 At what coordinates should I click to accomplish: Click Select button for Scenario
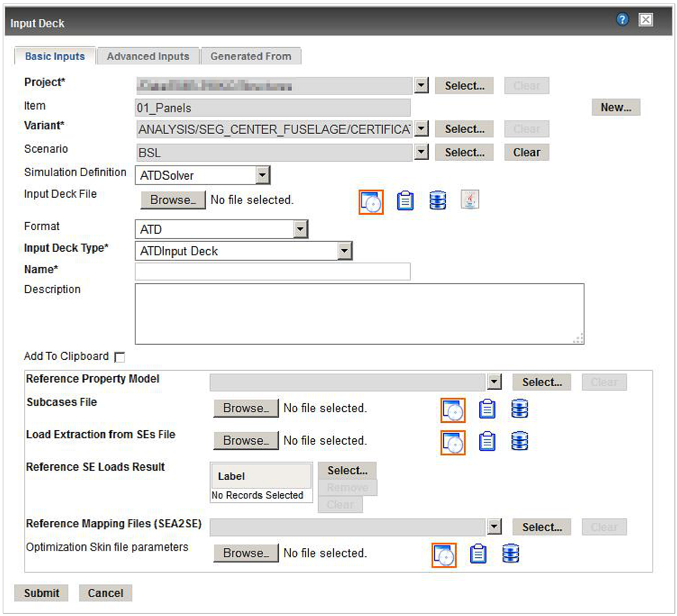coord(464,152)
